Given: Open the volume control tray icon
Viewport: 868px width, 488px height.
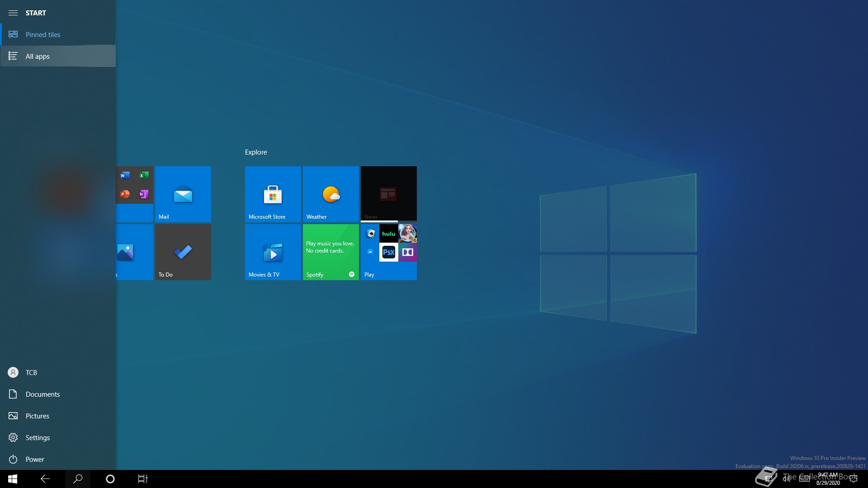Looking at the screenshot, I should coord(787,479).
